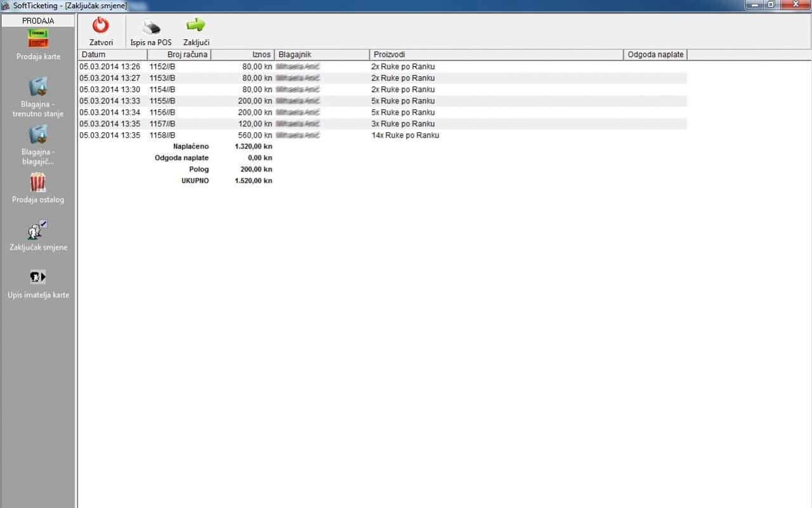
Task: Select receipt row 1155//B
Action: tap(162, 101)
